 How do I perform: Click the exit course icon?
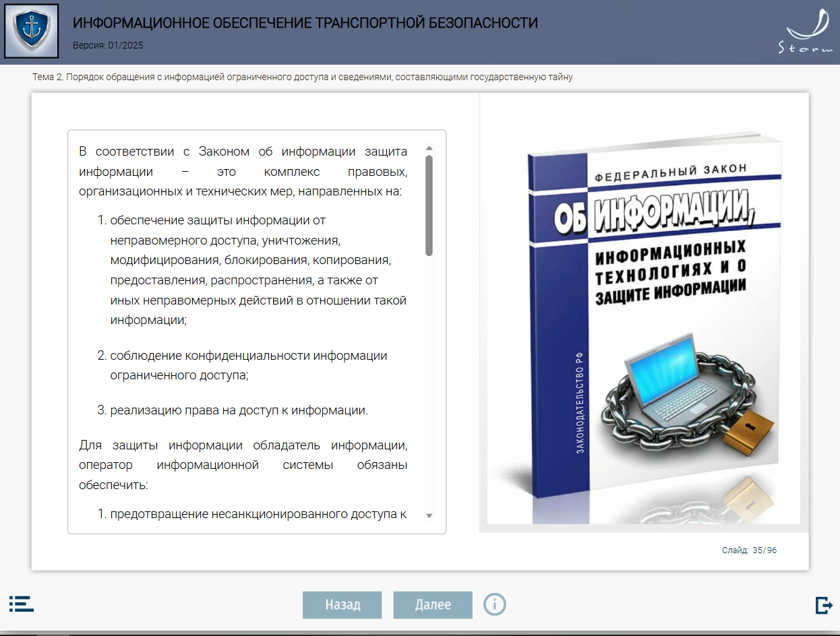point(824,605)
